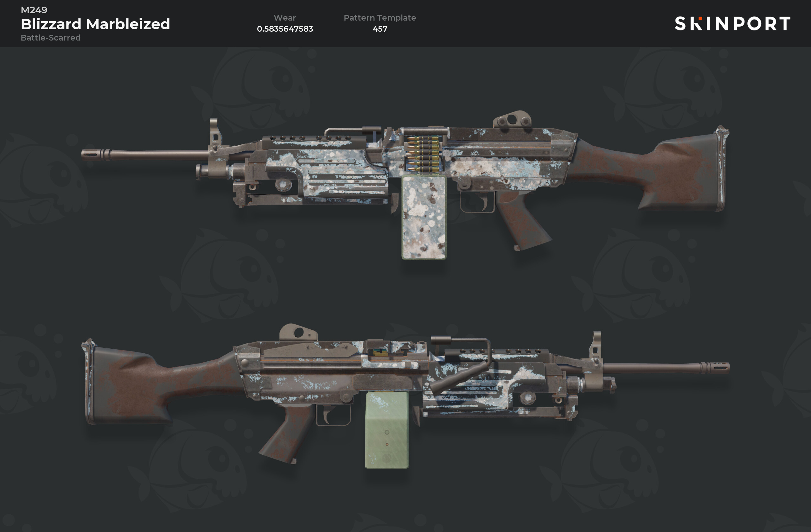Click the M249 weapon name label
Screen dimensions: 811x532
coord(34,10)
